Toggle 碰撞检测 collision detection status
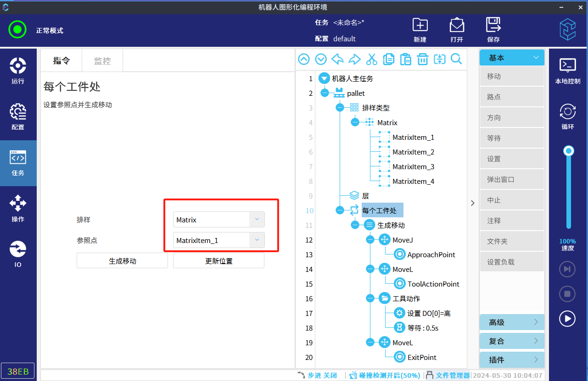Image resolution: width=588 pixels, height=381 pixels. click(x=385, y=375)
